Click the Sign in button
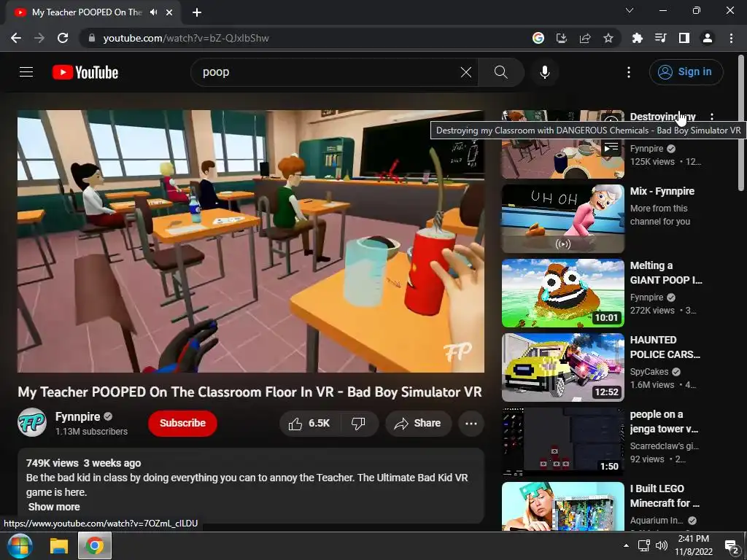This screenshot has width=747, height=560. coord(686,72)
